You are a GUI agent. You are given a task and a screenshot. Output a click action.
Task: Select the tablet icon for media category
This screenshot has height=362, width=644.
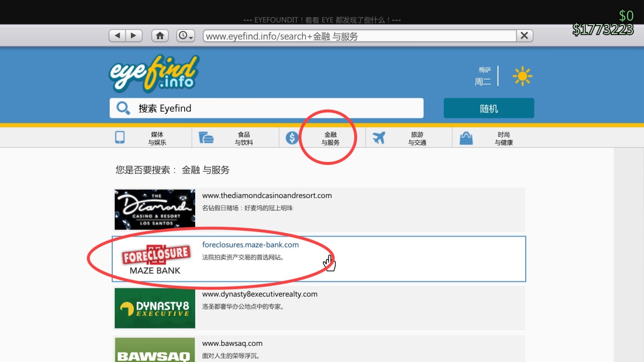(x=120, y=138)
